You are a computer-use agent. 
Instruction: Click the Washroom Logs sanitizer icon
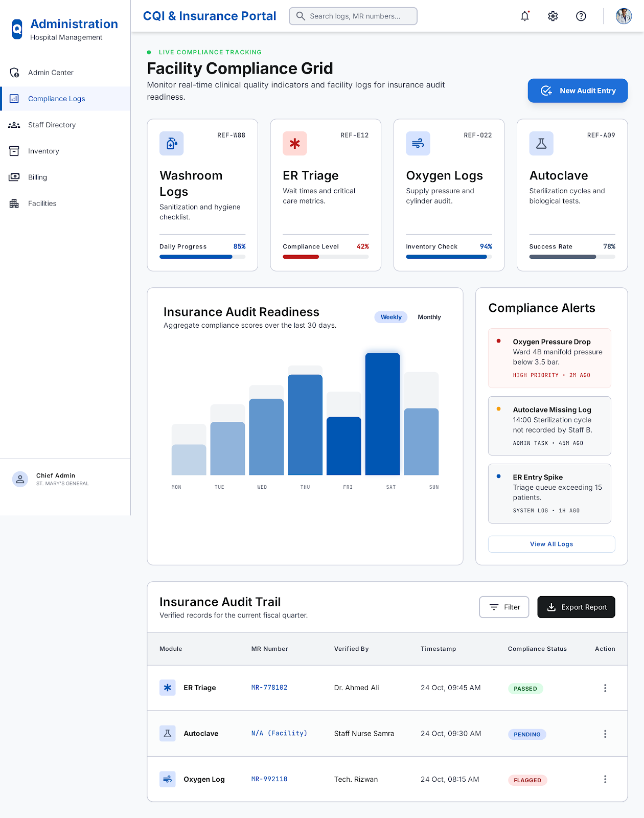click(x=172, y=144)
